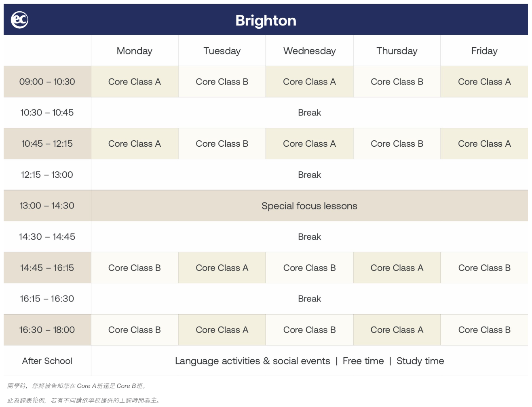
Task: Click the Core A footnote at bottom
Action: 77,386
